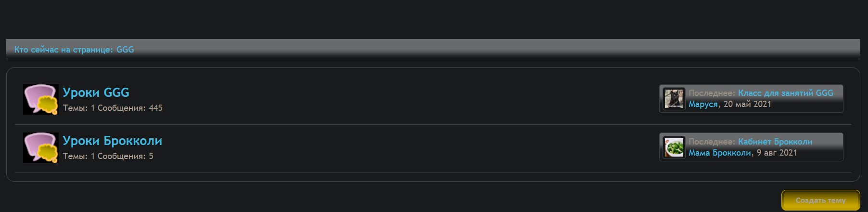Click the Последнее label in the Уроки Брокколи row
Viewport: 868px width, 212px height.
point(711,142)
